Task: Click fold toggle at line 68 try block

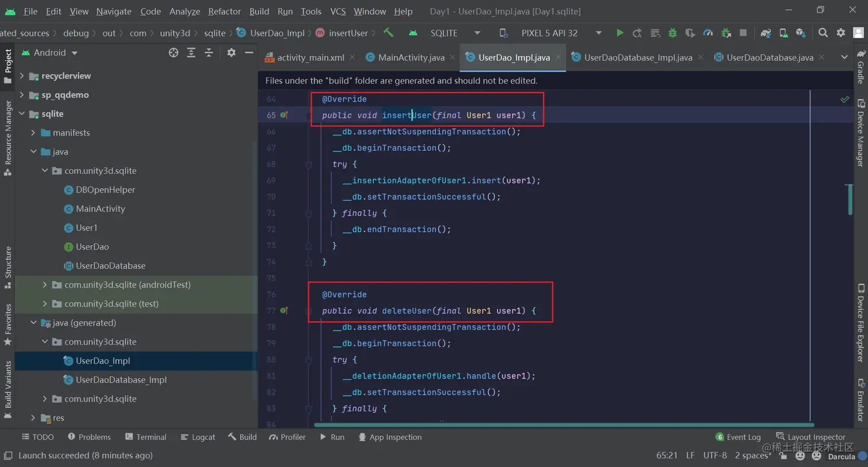Action: click(x=308, y=164)
